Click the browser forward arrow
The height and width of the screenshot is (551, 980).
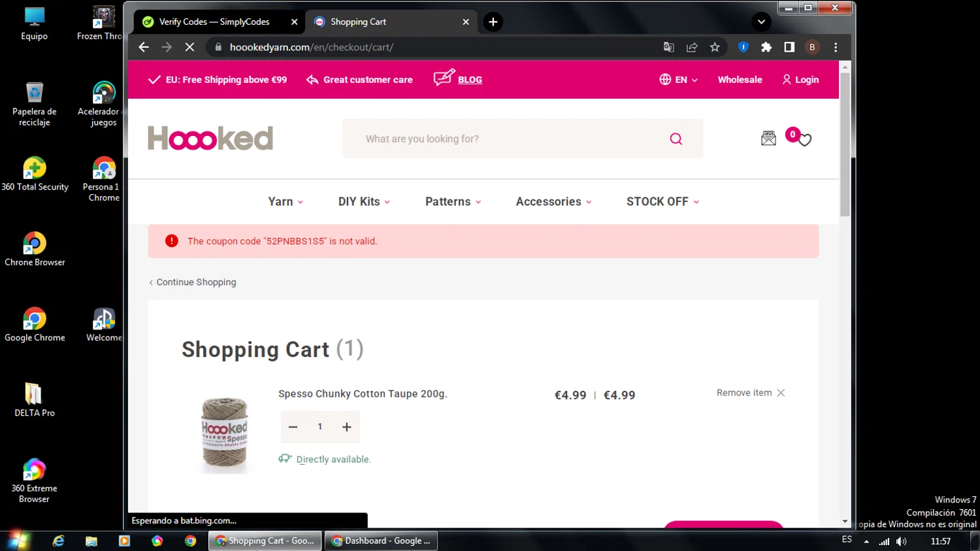coord(167,47)
